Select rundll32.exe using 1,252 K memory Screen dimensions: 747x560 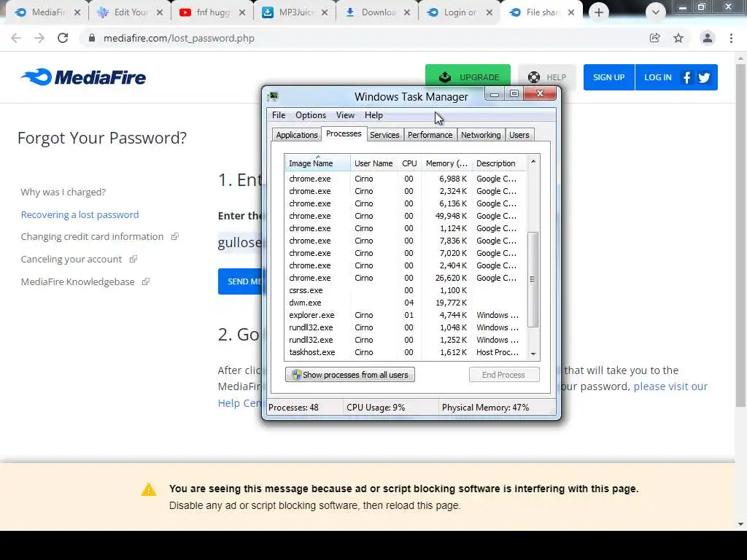pyautogui.click(x=406, y=340)
